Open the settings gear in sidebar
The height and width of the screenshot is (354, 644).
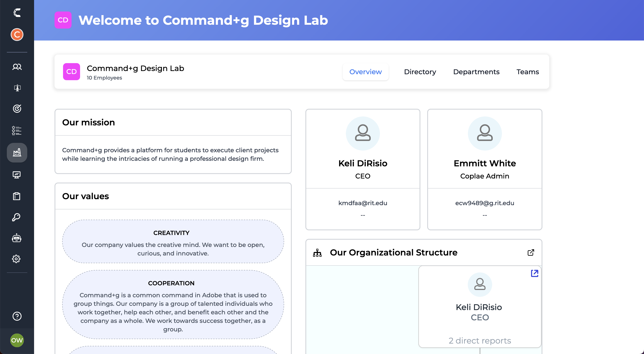tap(16, 259)
